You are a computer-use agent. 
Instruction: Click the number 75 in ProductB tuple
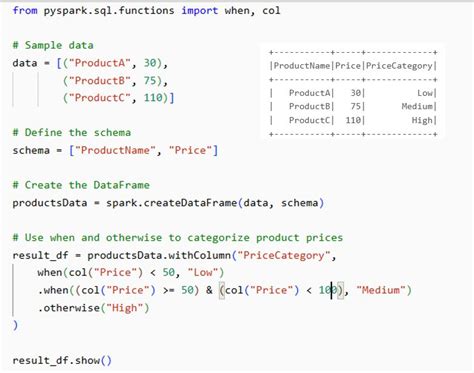[x=150, y=80]
